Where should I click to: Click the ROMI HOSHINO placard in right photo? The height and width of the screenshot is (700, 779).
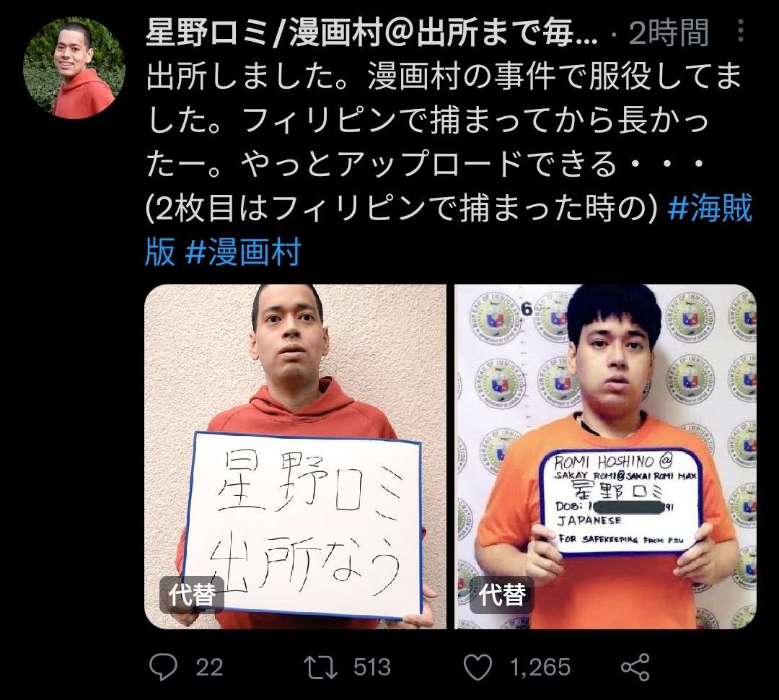621,499
